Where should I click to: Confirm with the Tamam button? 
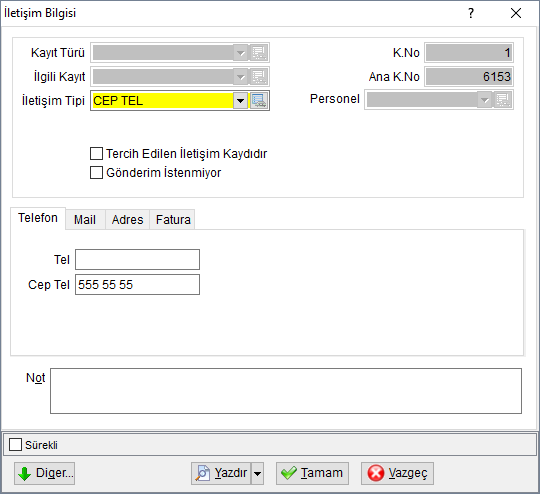pos(312,473)
